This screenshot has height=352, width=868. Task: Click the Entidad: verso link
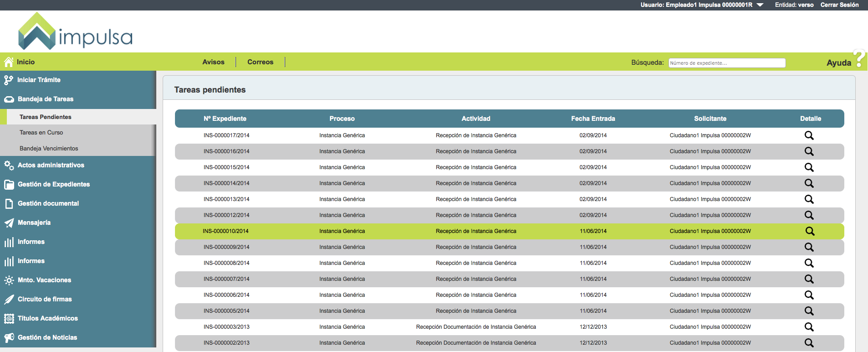tap(794, 5)
